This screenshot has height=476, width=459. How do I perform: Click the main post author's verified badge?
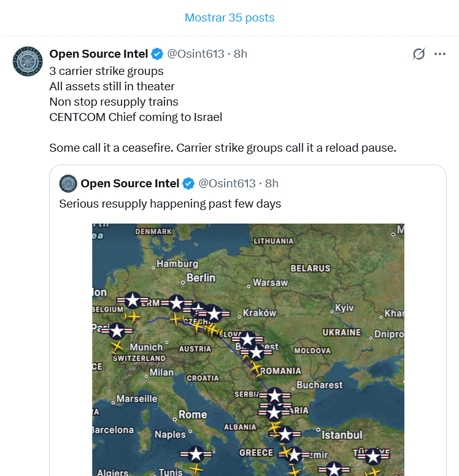click(x=157, y=54)
